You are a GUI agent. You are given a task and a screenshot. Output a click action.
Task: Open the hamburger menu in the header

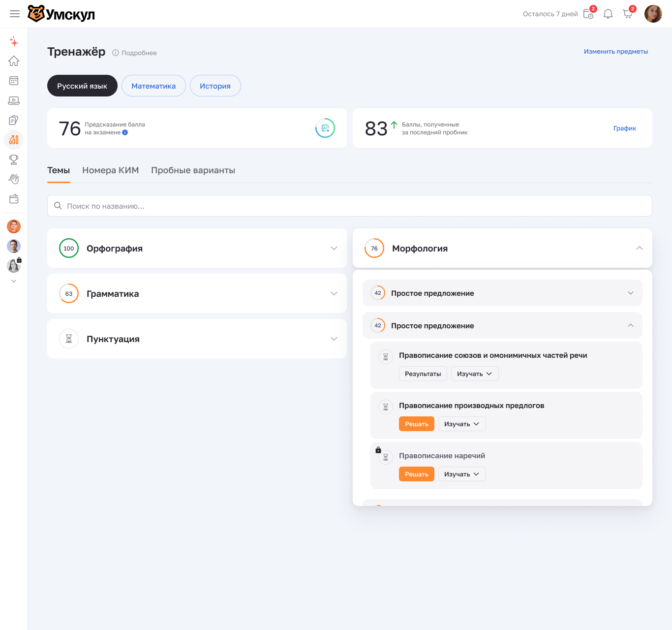15,14
